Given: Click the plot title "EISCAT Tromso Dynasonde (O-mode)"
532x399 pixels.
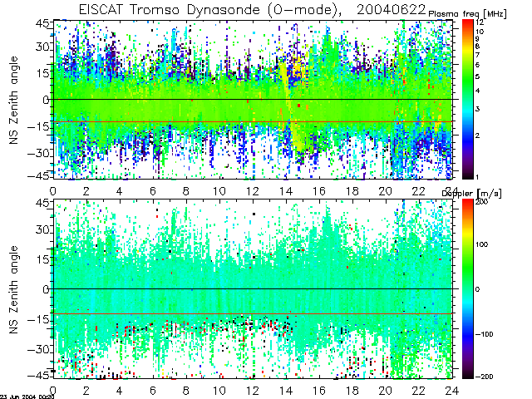Looking at the screenshot, I should (x=210, y=9).
